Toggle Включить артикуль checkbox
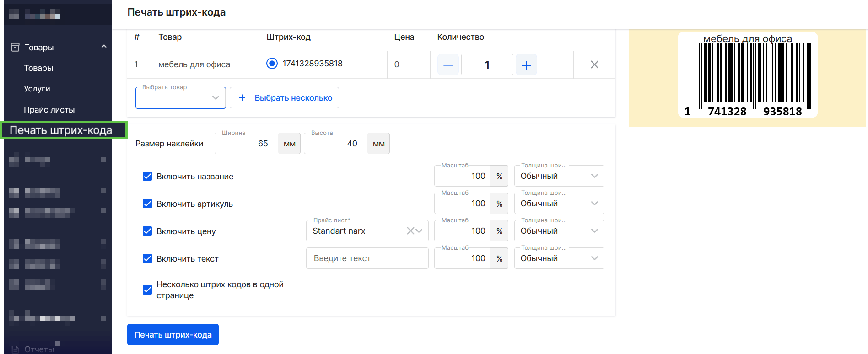This screenshot has height=354, width=868. pos(147,204)
